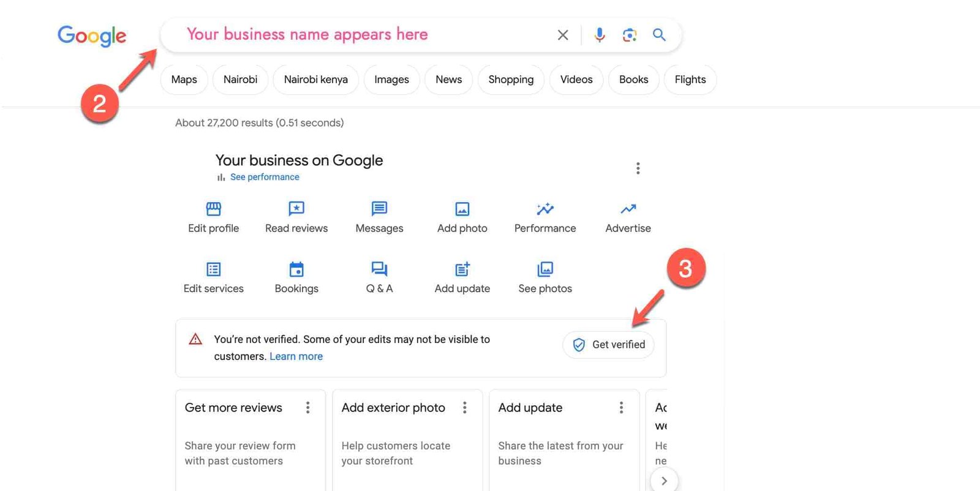The image size is (980, 491).
Task: Click the Your business on Google heading
Action: [x=299, y=160]
